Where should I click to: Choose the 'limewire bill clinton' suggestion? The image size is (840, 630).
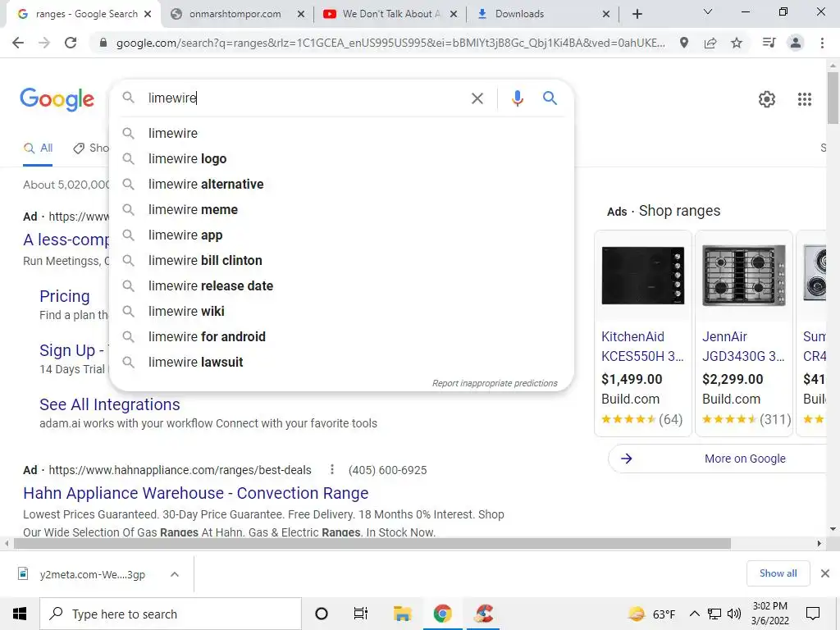click(x=342, y=260)
